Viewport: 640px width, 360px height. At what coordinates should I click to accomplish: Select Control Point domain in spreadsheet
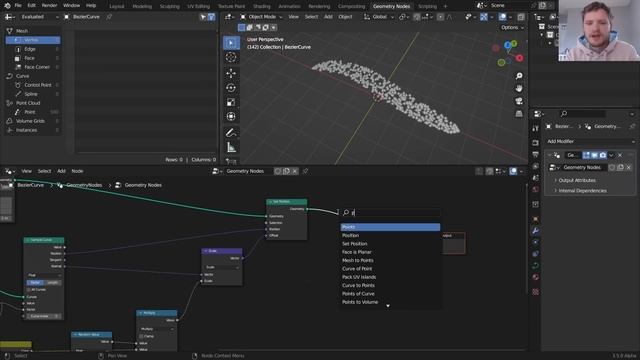[33, 85]
